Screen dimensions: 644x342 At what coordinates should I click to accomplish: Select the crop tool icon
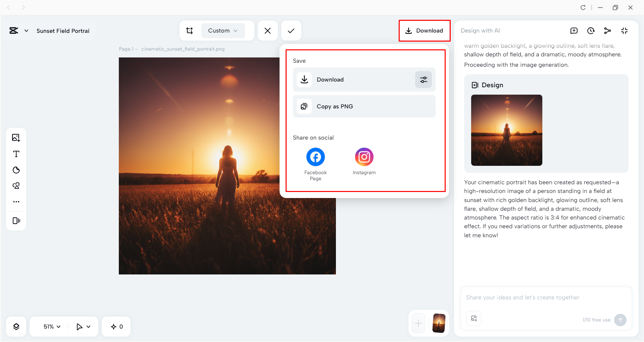pyautogui.click(x=190, y=31)
